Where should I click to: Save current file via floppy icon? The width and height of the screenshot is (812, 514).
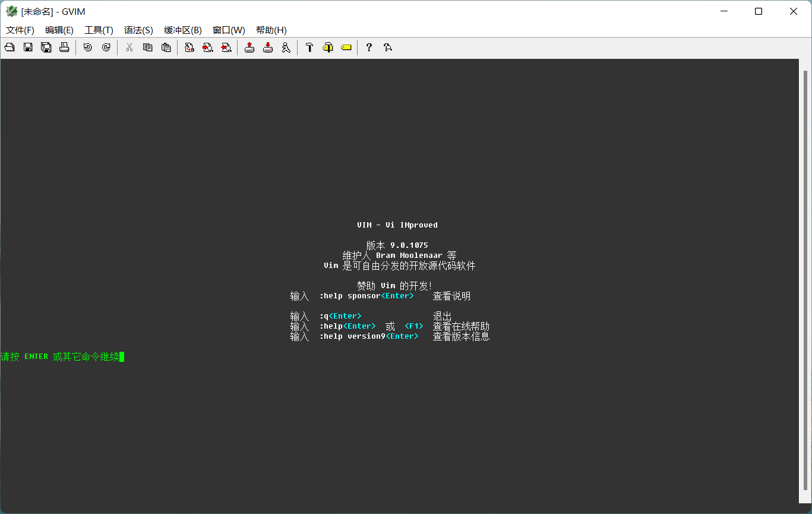click(28, 48)
